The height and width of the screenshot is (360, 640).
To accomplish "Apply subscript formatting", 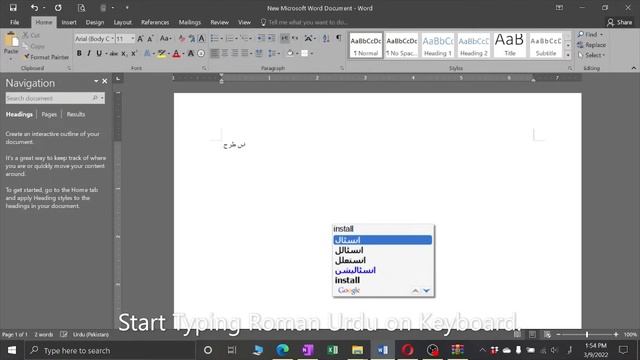I will (124, 53).
